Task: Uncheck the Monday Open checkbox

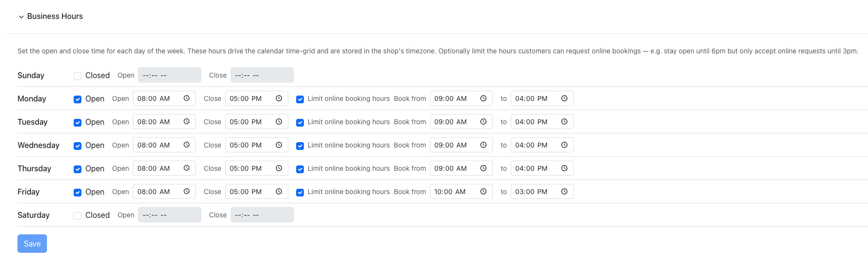Action: [x=78, y=99]
